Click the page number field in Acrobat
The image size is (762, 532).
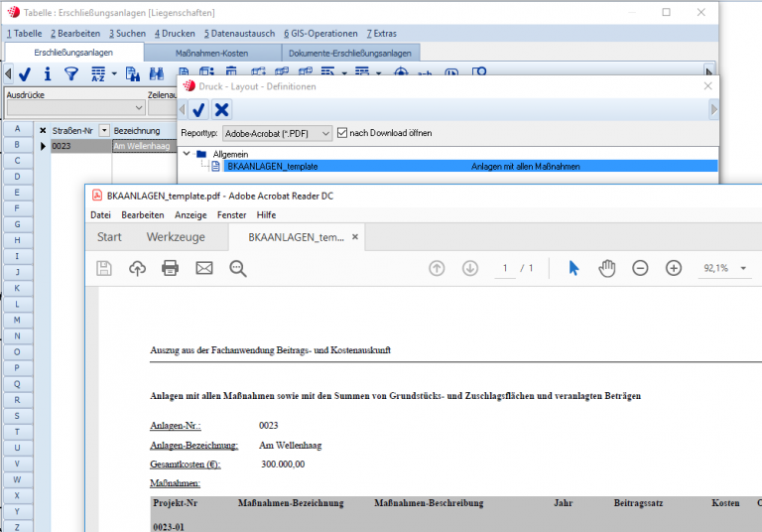click(x=505, y=268)
